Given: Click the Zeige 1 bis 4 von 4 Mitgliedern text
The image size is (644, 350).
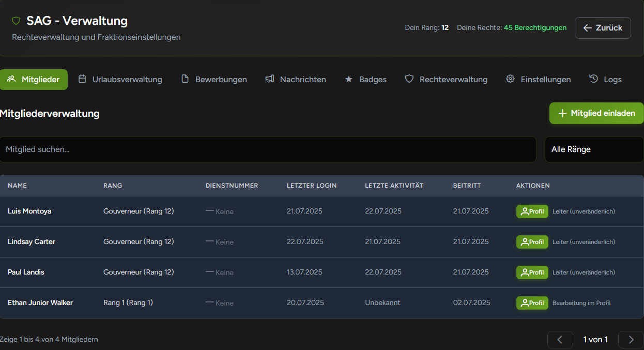Looking at the screenshot, I should coord(49,340).
